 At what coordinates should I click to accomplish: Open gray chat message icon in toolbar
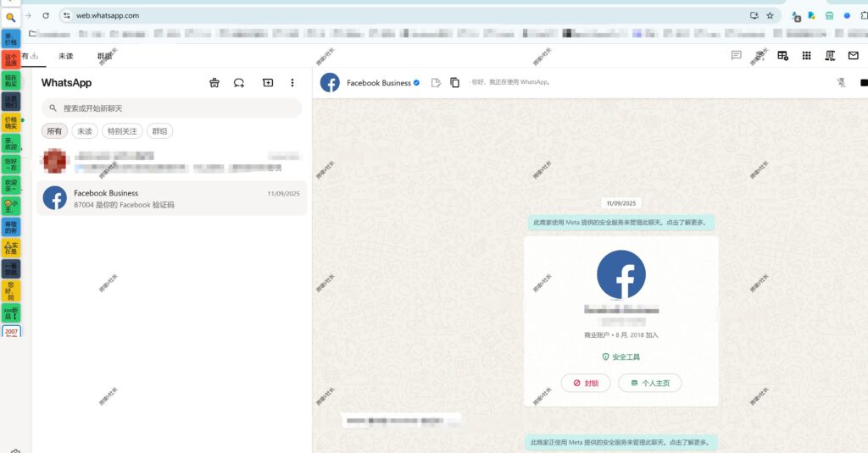coord(737,55)
